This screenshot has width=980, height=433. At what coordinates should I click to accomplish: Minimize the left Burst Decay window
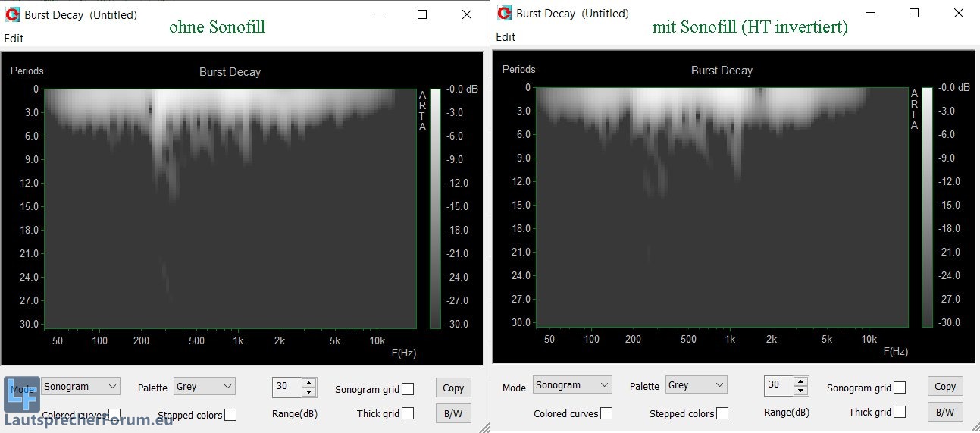coord(378,14)
